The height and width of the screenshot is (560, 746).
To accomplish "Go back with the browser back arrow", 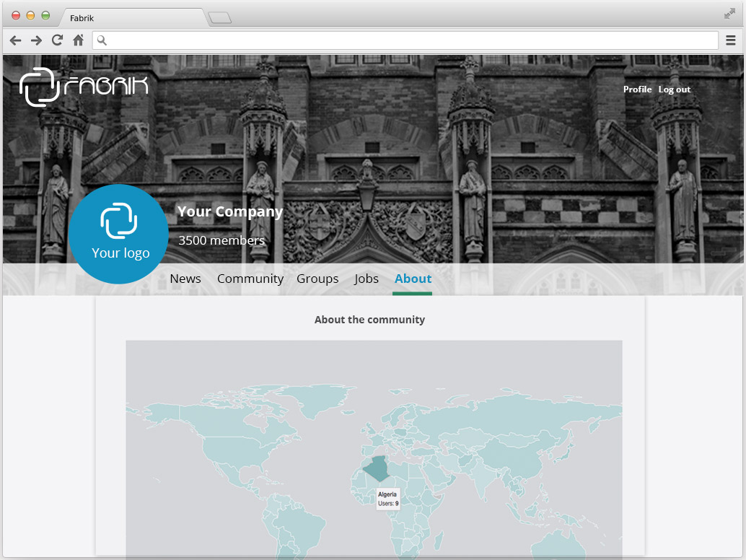I will pyautogui.click(x=15, y=40).
